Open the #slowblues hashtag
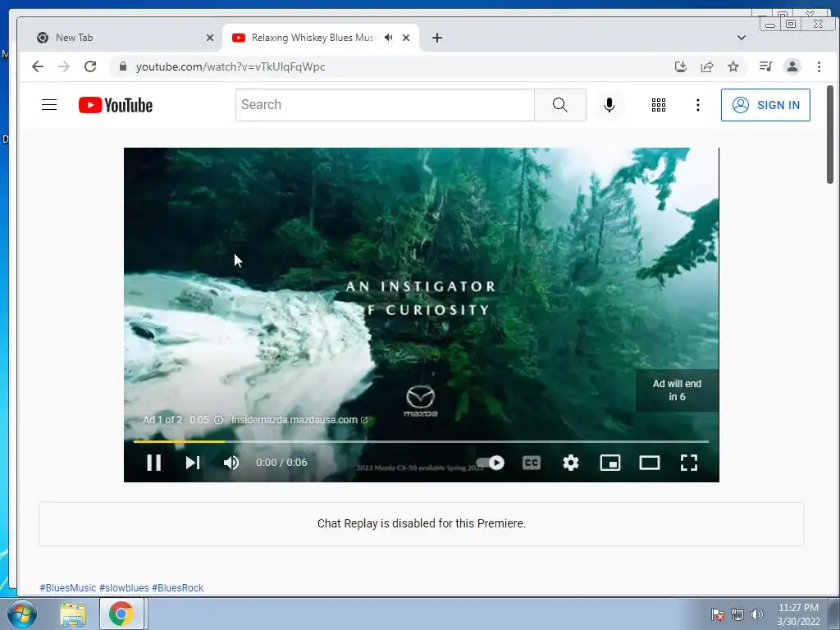840x630 pixels. pyautogui.click(x=124, y=587)
